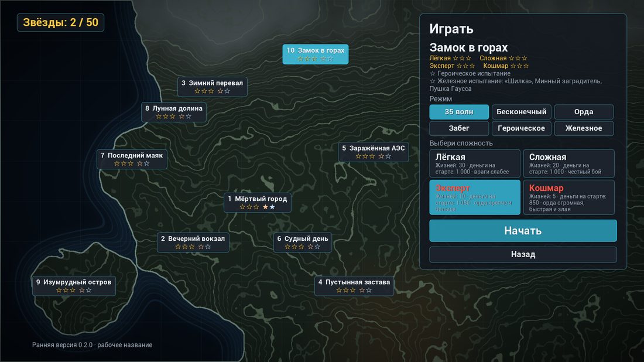This screenshot has height=362, width=644.
Task: Select the Замок в горах map node
Action: point(316,54)
